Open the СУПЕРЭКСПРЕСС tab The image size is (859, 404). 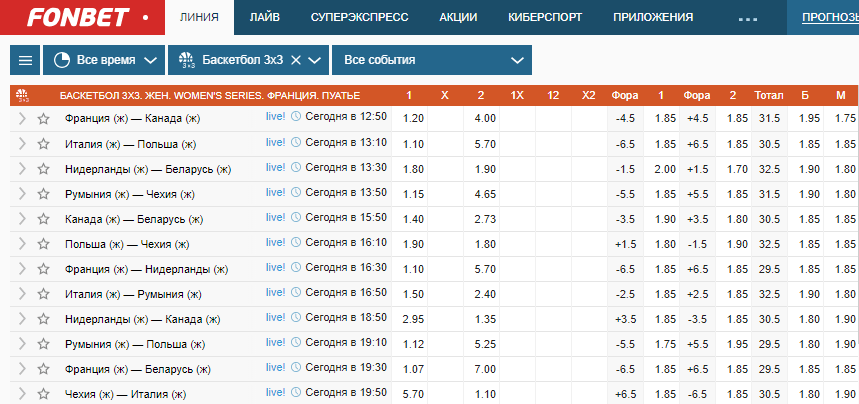point(359,18)
